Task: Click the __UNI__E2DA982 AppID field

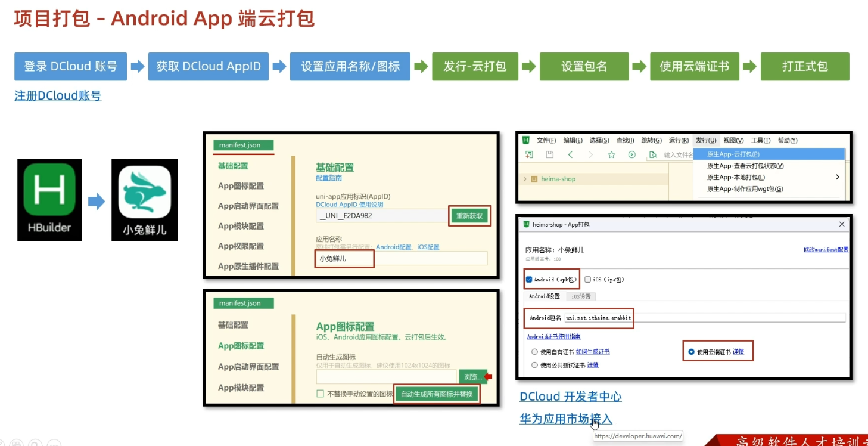Action: (x=381, y=216)
